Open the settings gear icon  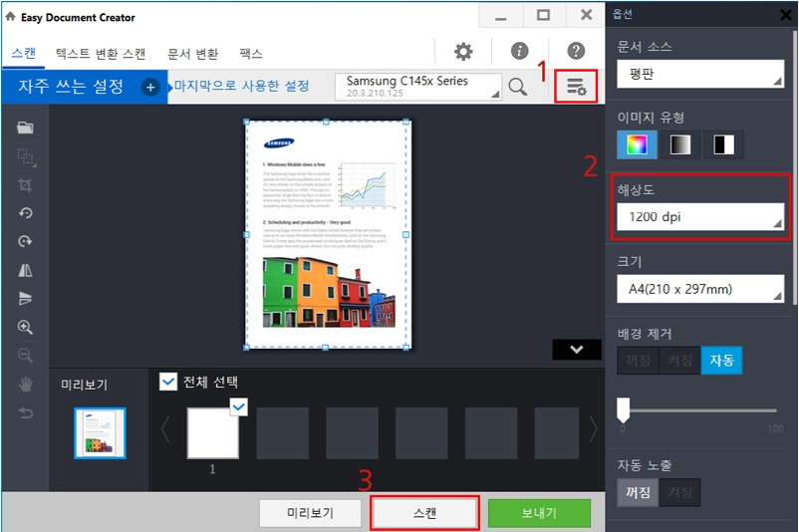(x=463, y=52)
